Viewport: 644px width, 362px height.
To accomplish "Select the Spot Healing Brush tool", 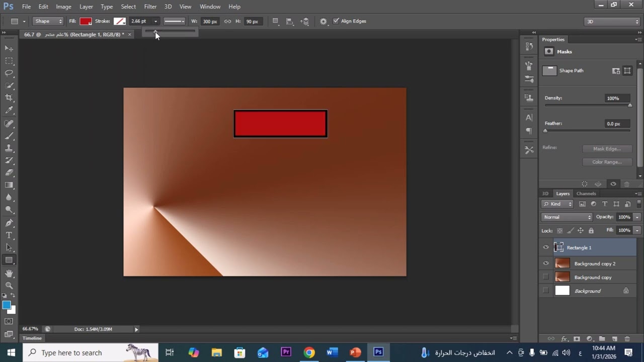I will (9, 124).
